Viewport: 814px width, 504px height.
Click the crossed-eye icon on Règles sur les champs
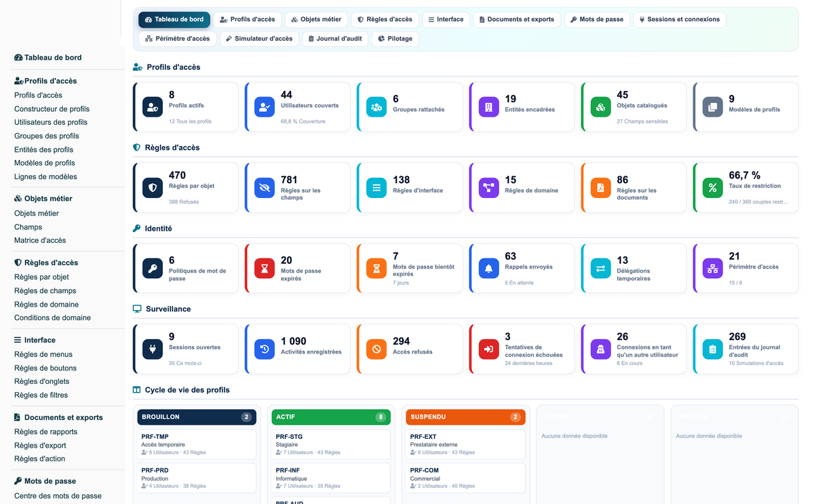265,188
